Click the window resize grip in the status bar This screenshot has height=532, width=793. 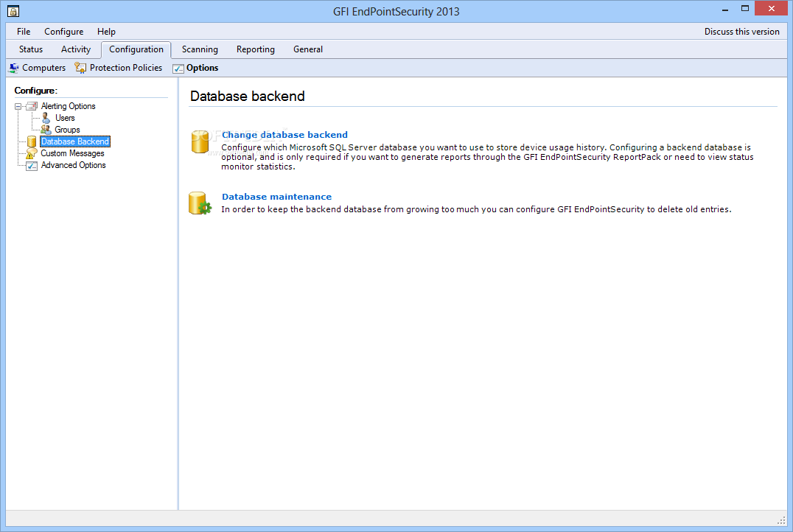pyautogui.click(x=781, y=520)
